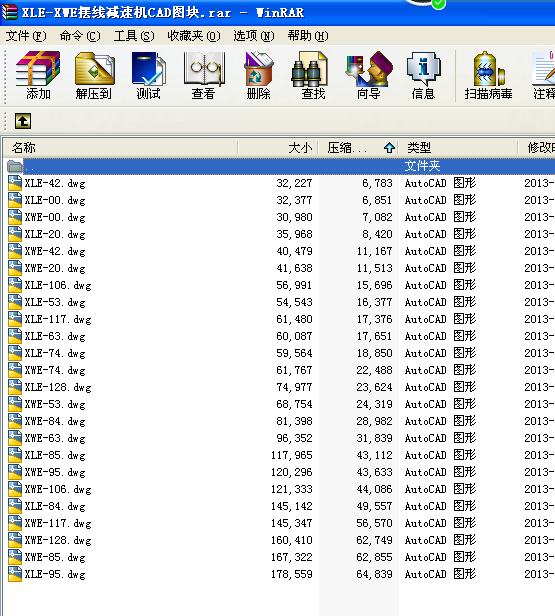The height and width of the screenshot is (616, 555).
Task: Click the file icon of XWE-74.dwg
Action: (x=15, y=370)
